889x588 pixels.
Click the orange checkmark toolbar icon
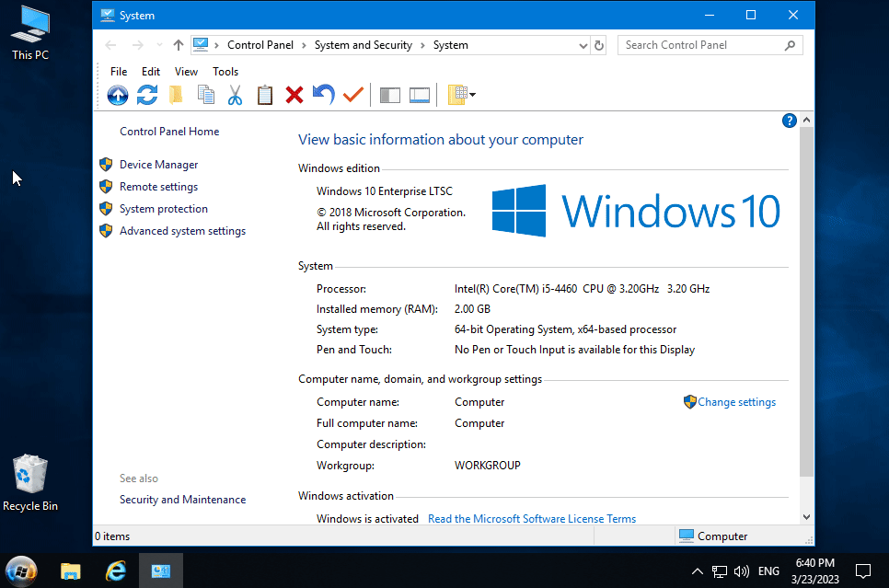[x=353, y=95]
